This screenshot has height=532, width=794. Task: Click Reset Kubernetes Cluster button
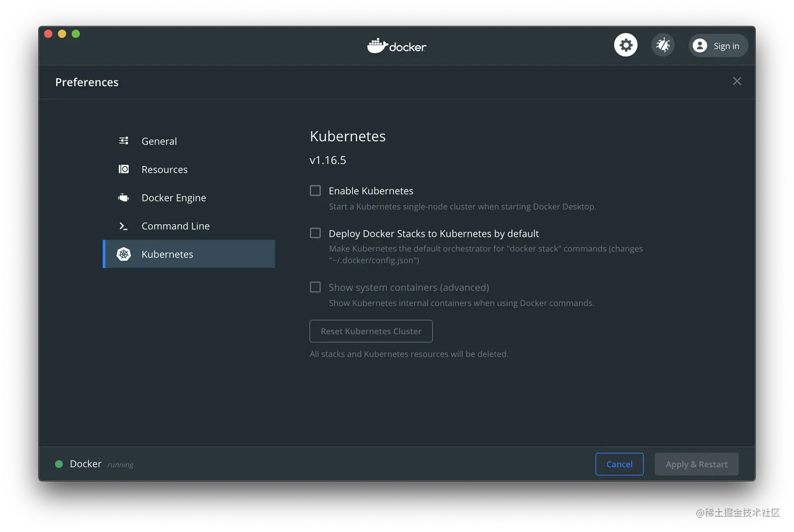pos(371,331)
